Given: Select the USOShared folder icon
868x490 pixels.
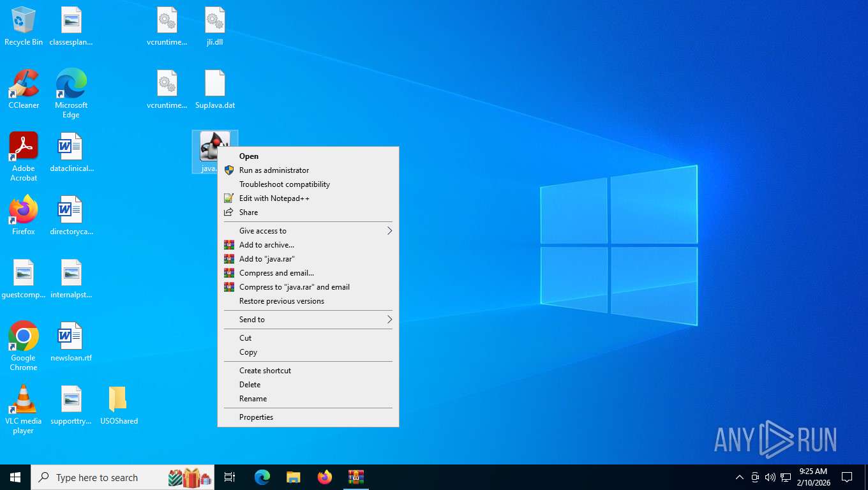Looking at the screenshot, I should [119, 406].
